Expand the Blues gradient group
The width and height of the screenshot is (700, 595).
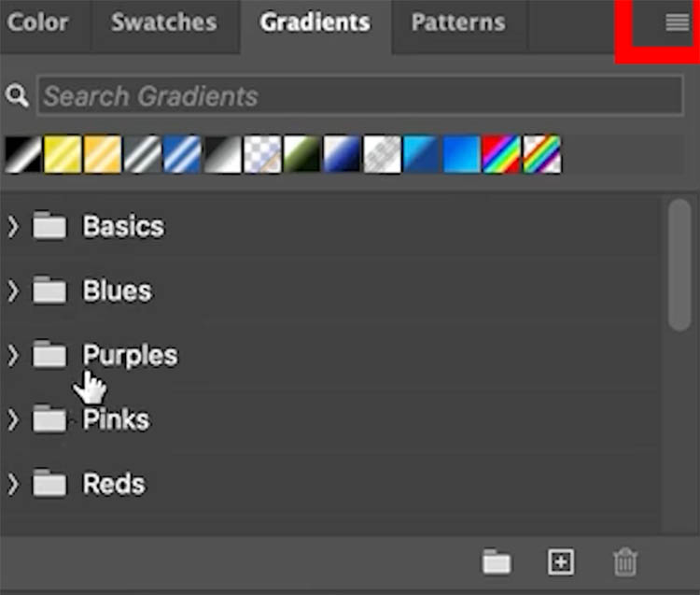tap(13, 290)
